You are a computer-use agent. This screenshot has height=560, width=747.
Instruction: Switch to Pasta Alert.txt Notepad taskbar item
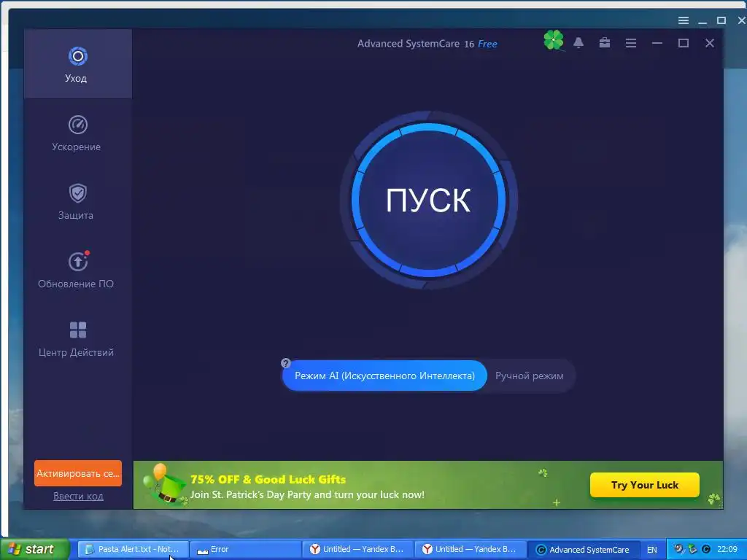133,549
